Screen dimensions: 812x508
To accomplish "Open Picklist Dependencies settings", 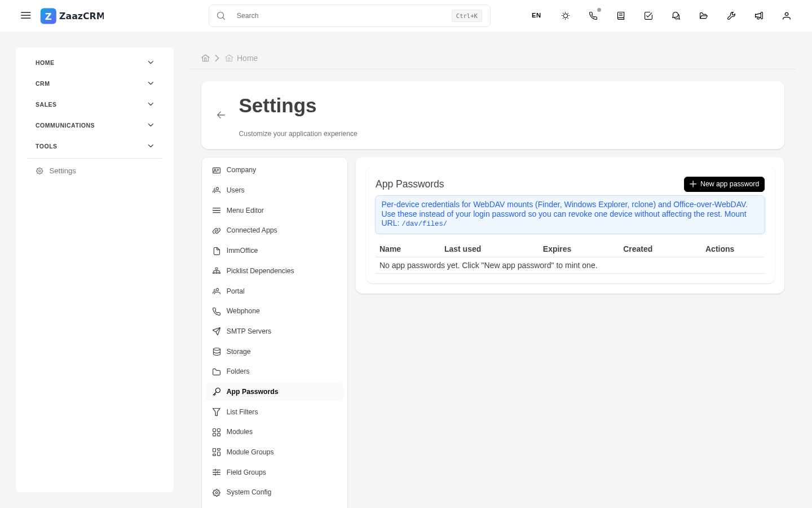I will coord(275,271).
